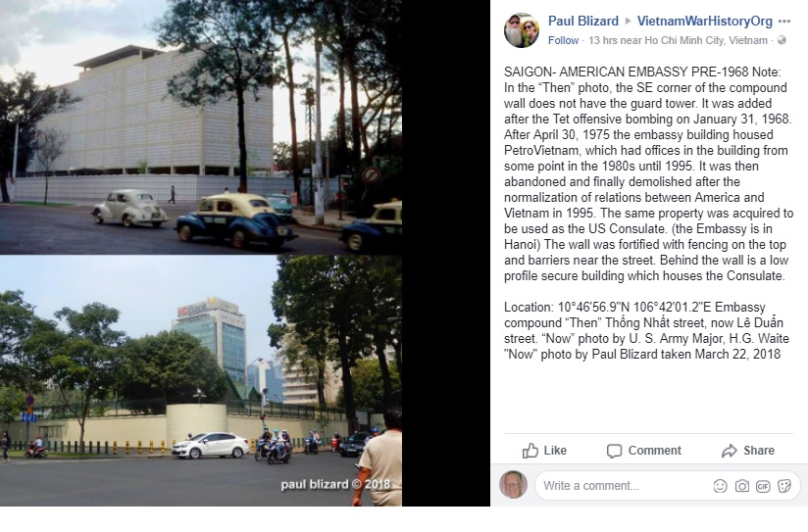Click the commenter avatar beside comment box

[x=513, y=485]
